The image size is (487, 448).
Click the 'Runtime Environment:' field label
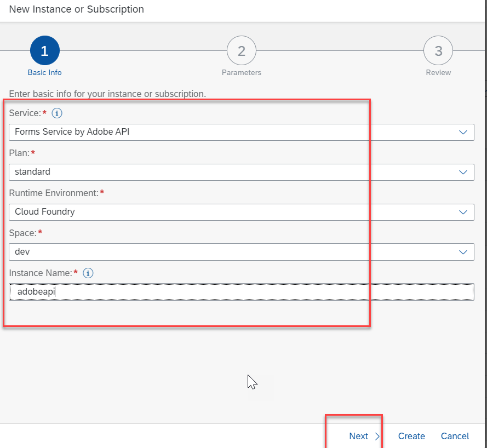click(x=54, y=193)
